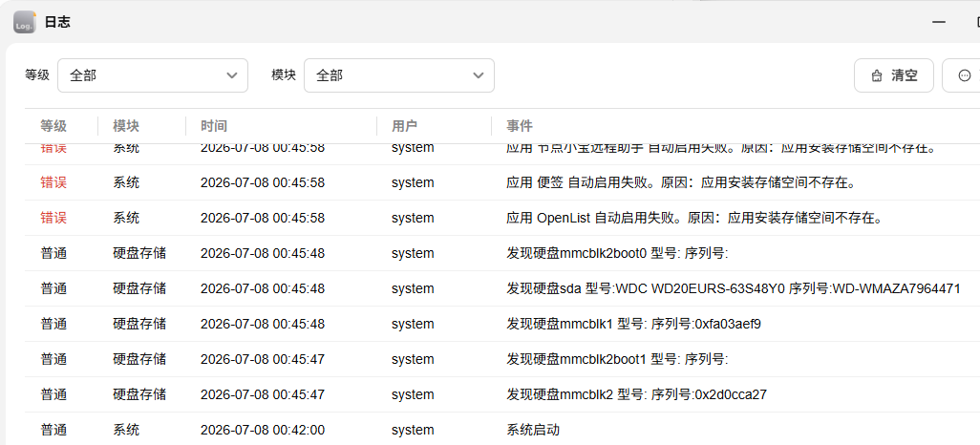The height and width of the screenshot is (445, 980).
Task: Select the 便签 自动启用失败 event text
Action: [681, 182]
